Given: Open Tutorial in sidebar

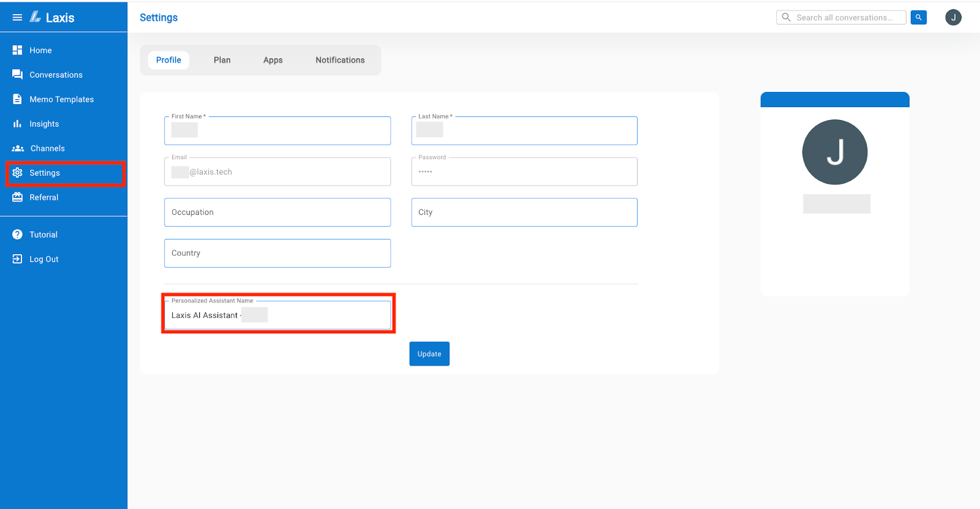Looking at the screenshot, I should click(64, 235).
